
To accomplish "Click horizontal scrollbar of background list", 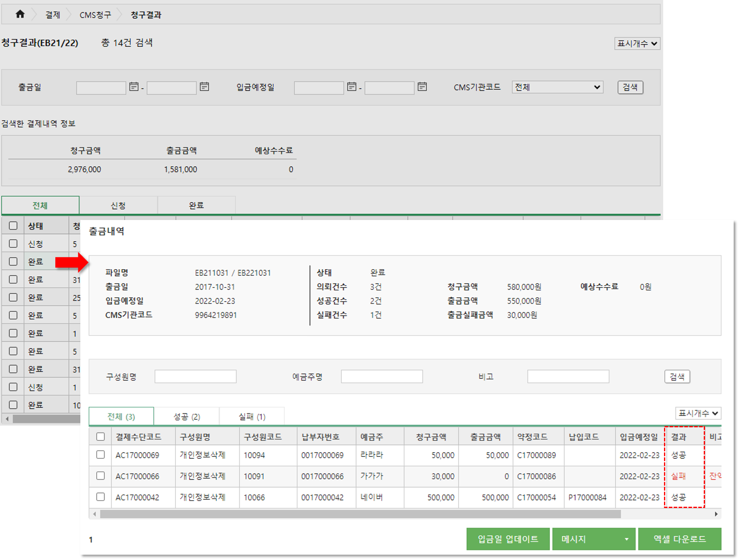I will (x=46, y=419).
